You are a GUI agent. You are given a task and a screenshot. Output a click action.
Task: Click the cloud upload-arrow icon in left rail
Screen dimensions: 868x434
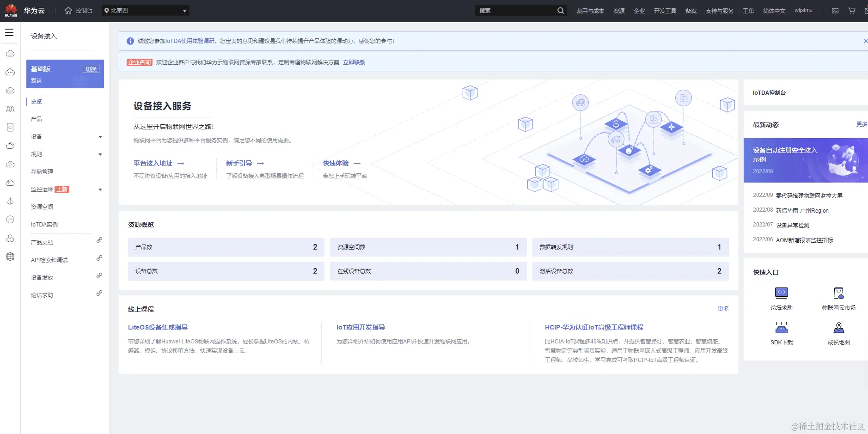tap(10, 164)
